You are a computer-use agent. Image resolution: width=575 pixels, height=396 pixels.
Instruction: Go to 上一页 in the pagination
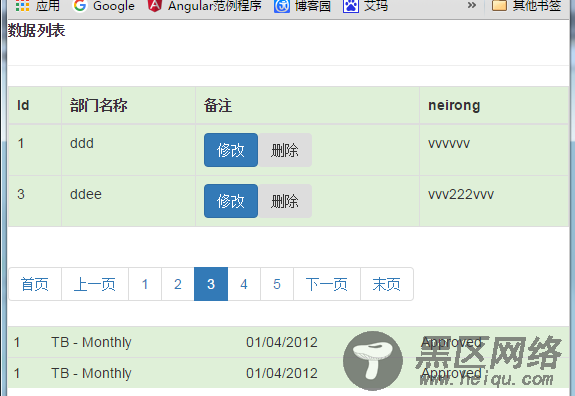click(95, 284)
